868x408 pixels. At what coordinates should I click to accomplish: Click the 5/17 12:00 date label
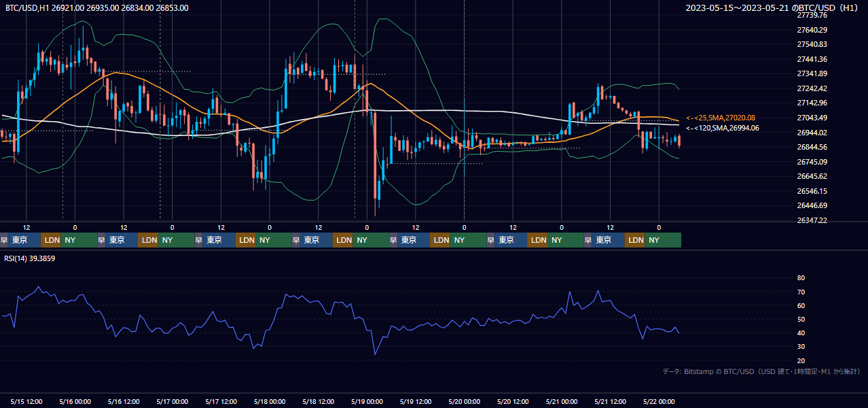coord(221,402)
